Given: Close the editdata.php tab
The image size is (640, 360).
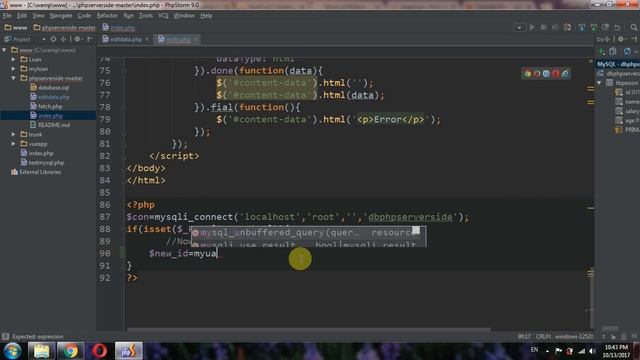Looking at the screenshot, I should tap(147, 39).
